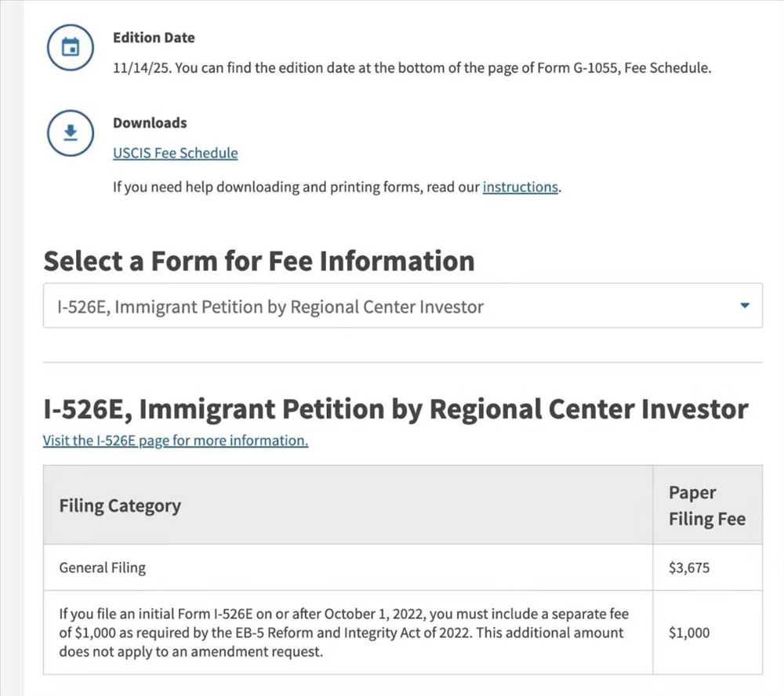Viewport: 784px width, 696px height.
Task: Click the I-526E Immigrant Petition section title
Action: coord(395,409)
